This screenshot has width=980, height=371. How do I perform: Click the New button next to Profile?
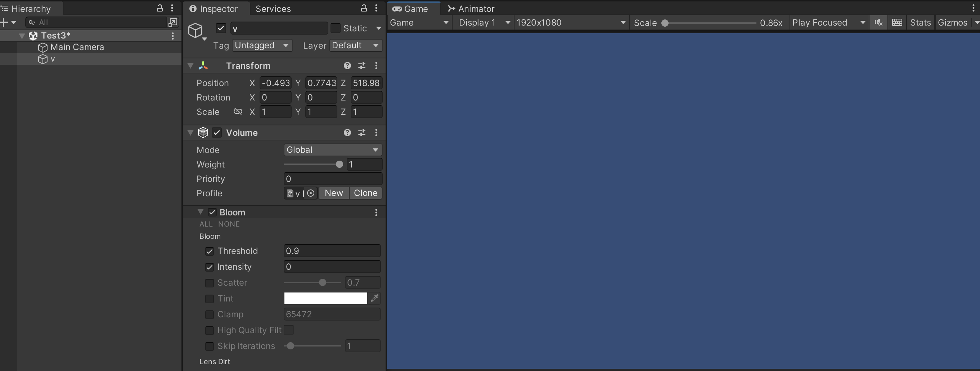tap(333, 193)
